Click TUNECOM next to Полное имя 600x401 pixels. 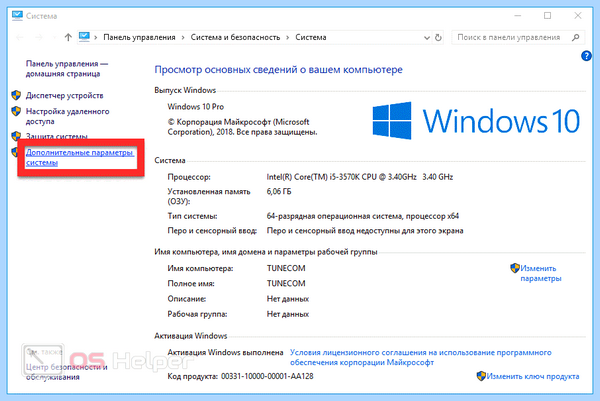click(286, 284)
